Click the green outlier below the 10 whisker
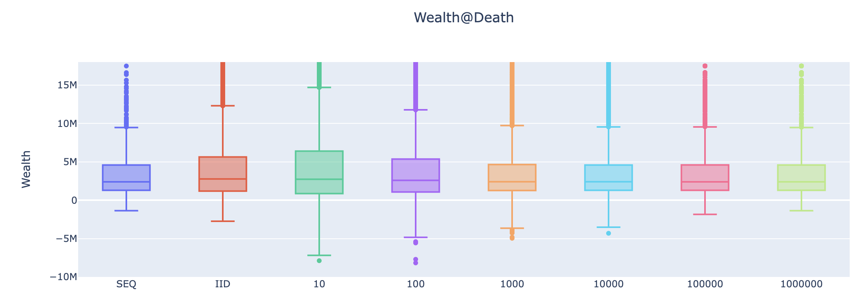Image resolution: width=868 pixels, height=304 pixels. coord(319,261)
